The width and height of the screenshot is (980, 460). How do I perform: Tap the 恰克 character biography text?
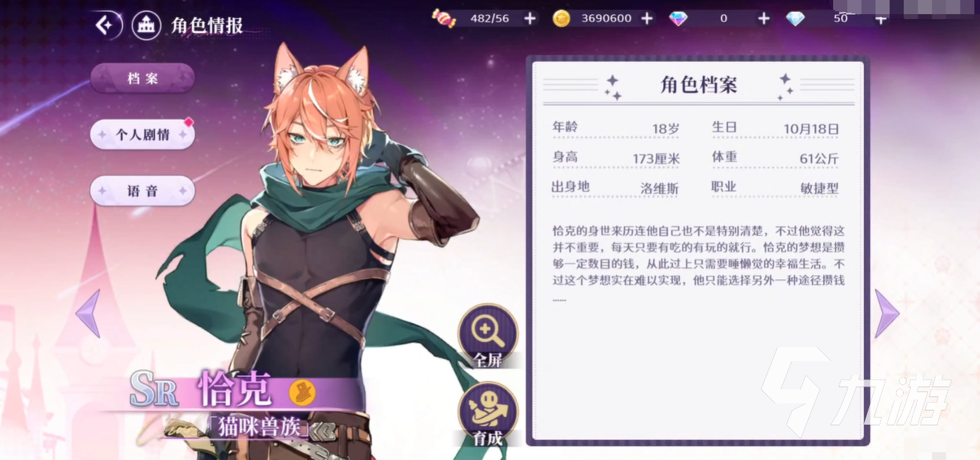click(698, 263)
